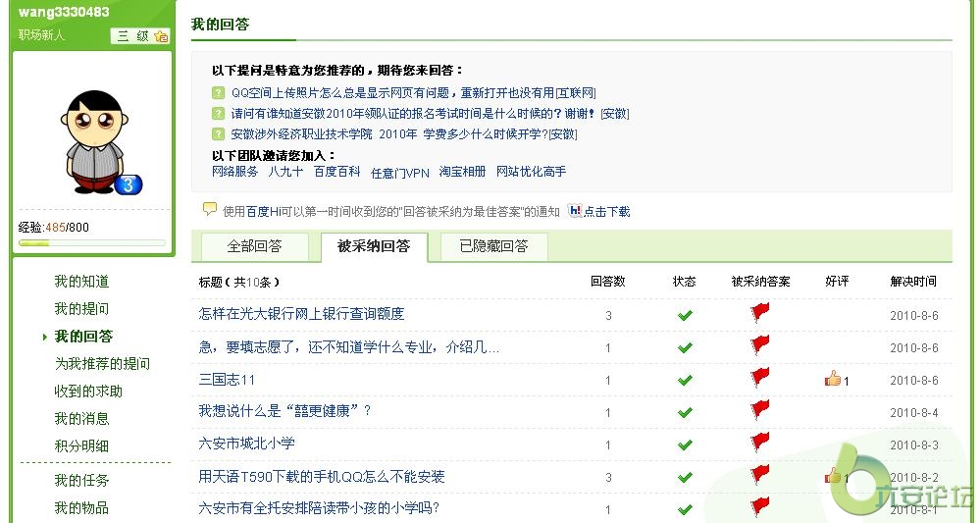
Task: Click red flag in 填志愿 row
Action: click(x=760, y=344)
